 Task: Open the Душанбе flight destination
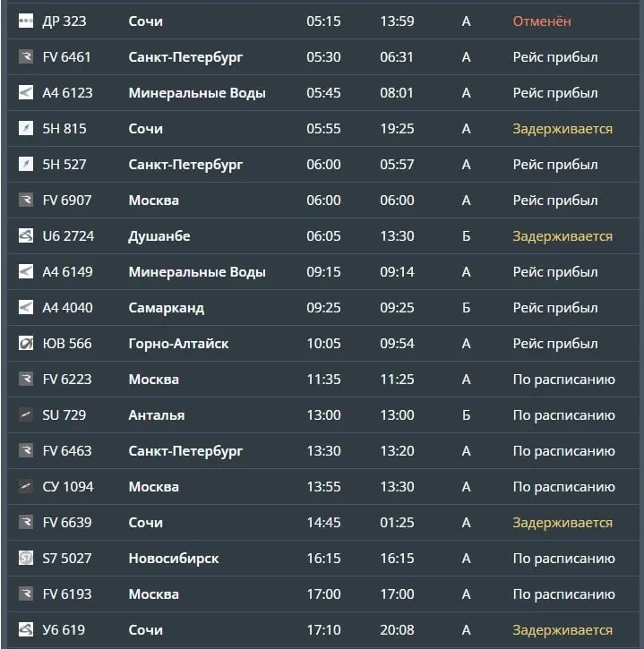point(159,236)
